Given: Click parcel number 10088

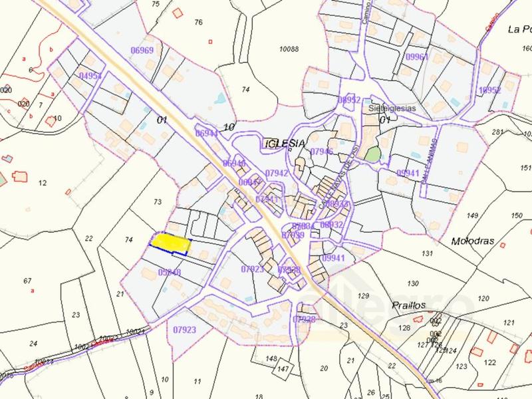Looking at the screenshot, I should point(289,49).
